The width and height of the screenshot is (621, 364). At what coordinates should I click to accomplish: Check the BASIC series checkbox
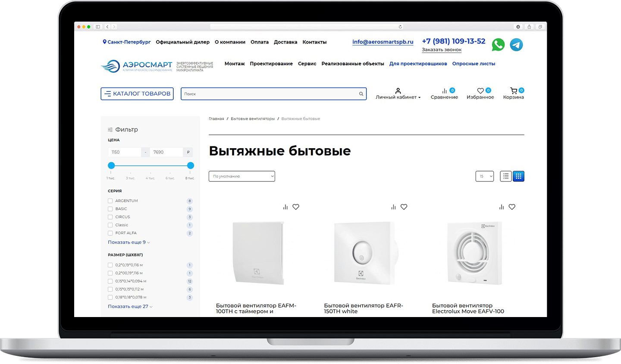click(x=110, y=209)
